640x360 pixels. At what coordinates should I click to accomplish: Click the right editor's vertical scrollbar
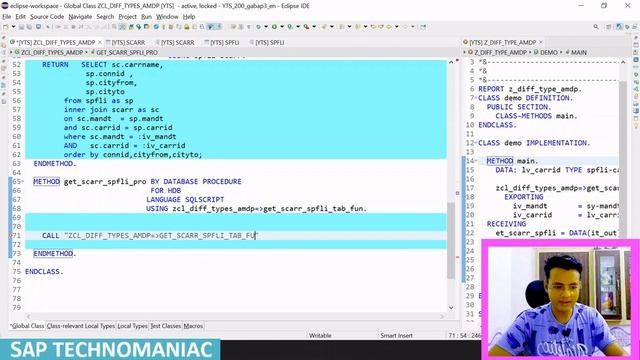tap(623, 159)
